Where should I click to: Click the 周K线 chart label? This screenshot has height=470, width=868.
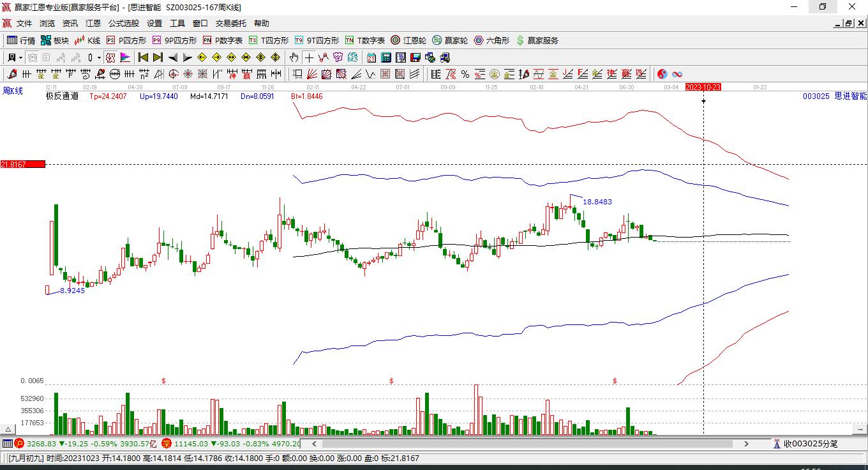coord(13,91)
